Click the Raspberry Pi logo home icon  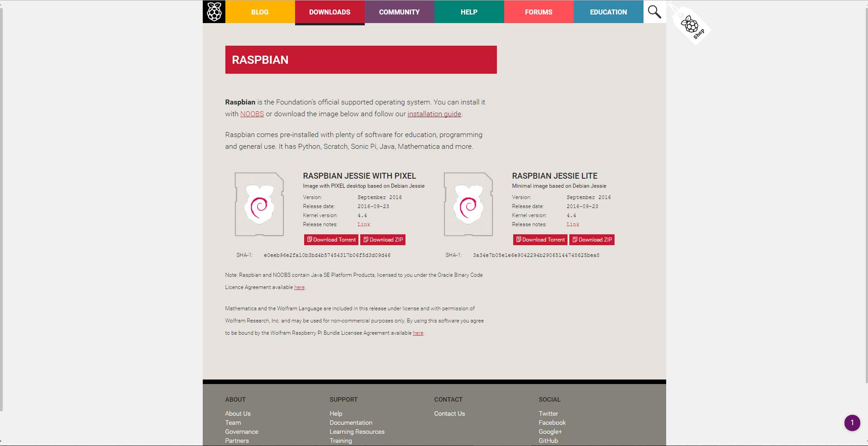[x=214, y=12]
